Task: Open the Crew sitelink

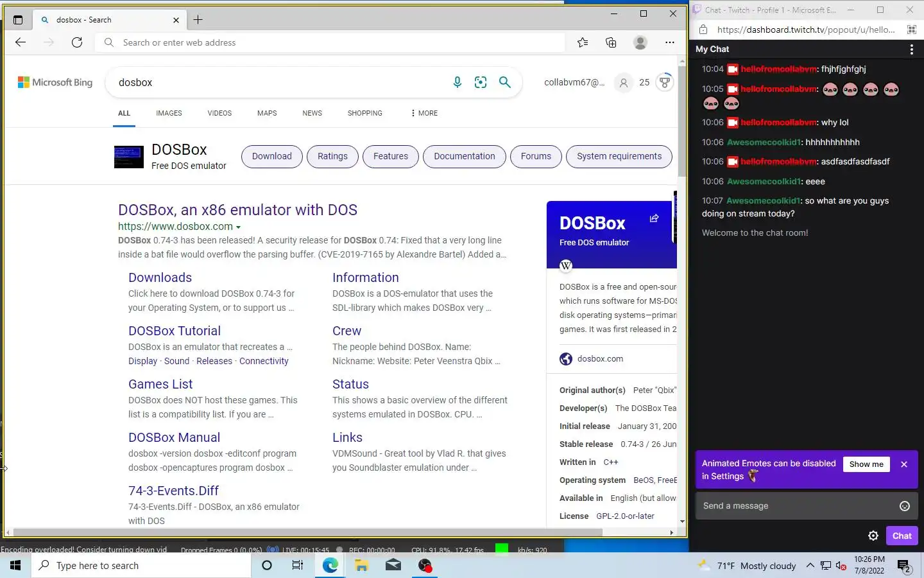Action: pos(346,331)
